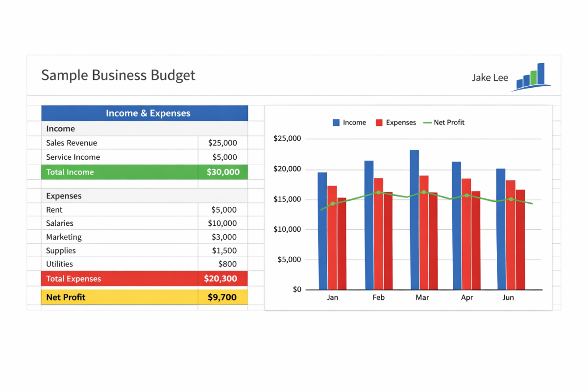Click the bar chart logo beside Jake Lee
588x392 pixels.
click(x=533, y=77)
